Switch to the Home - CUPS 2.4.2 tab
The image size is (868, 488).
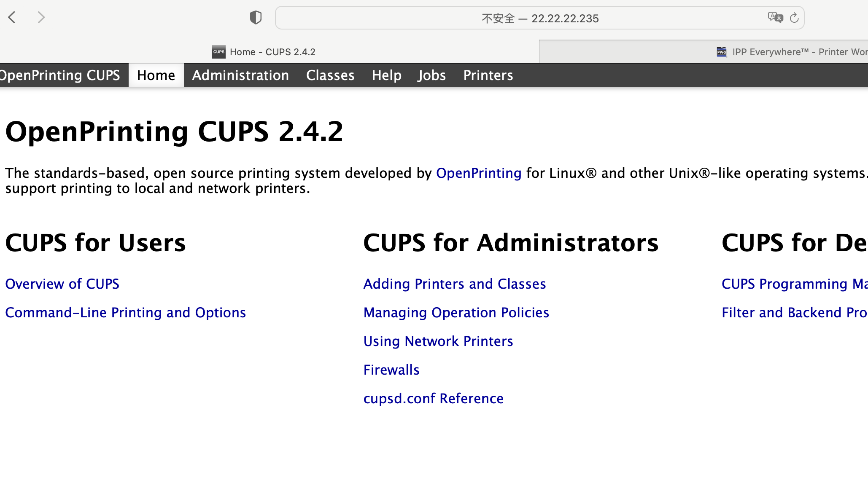(x=270, y=52)
